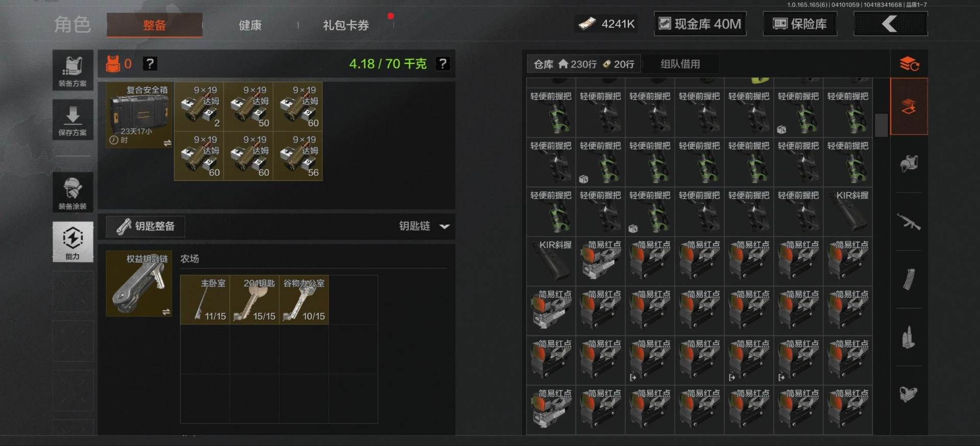Switch to the 健康 tab
The image size is (980, 446).
pos(250,25)
